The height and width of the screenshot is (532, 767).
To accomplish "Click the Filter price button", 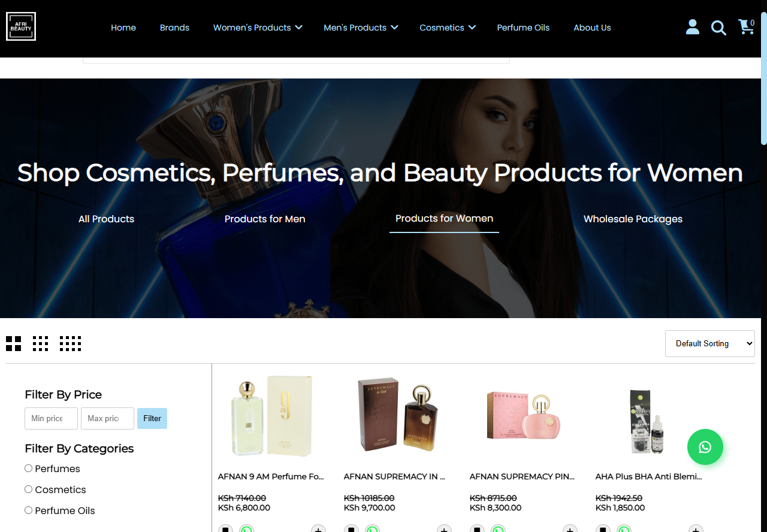I will (x=152, y=418).
